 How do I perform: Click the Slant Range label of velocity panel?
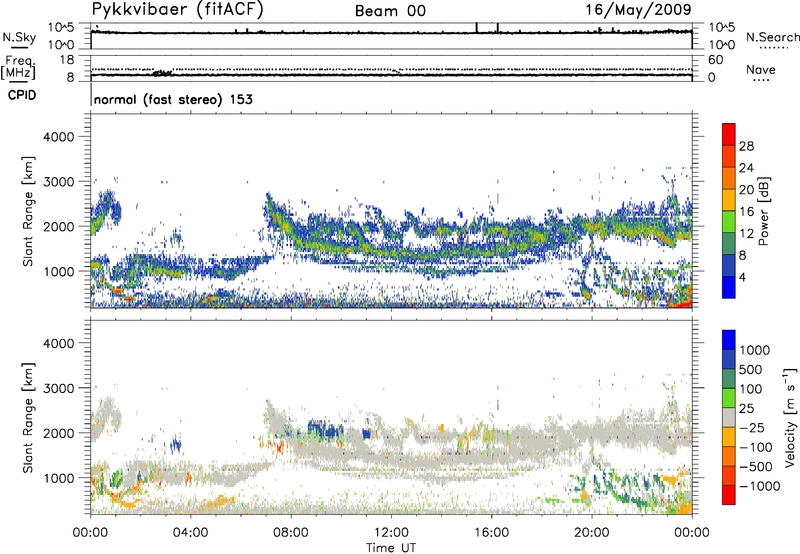click(x=28, y=418)
